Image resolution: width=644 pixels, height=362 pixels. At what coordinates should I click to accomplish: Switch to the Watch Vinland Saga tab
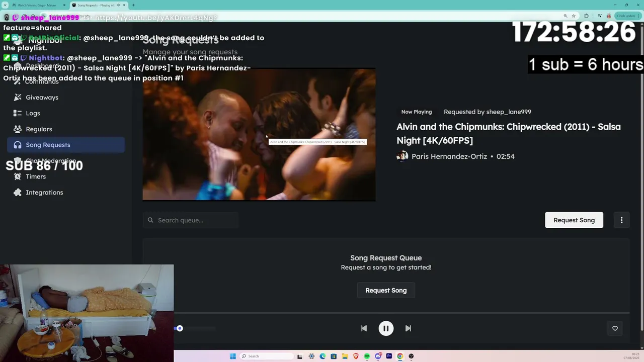38,5
